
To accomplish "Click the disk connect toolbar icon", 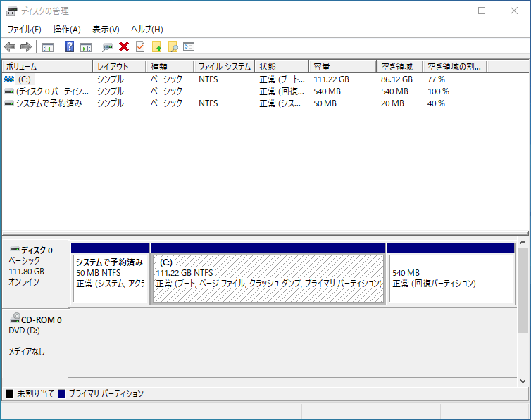I will point(107,47).
